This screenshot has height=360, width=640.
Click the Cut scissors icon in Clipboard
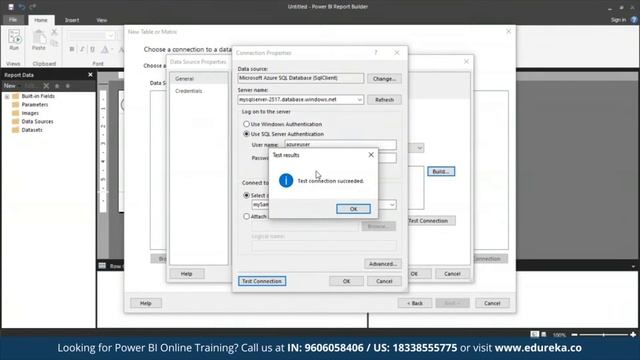click(x=54, y=32)
